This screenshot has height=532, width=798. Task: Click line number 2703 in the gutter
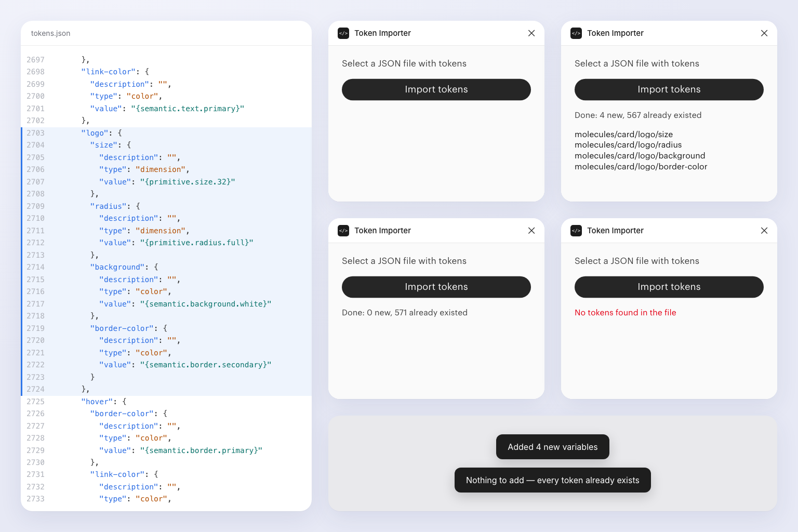[x=35, y=133]
